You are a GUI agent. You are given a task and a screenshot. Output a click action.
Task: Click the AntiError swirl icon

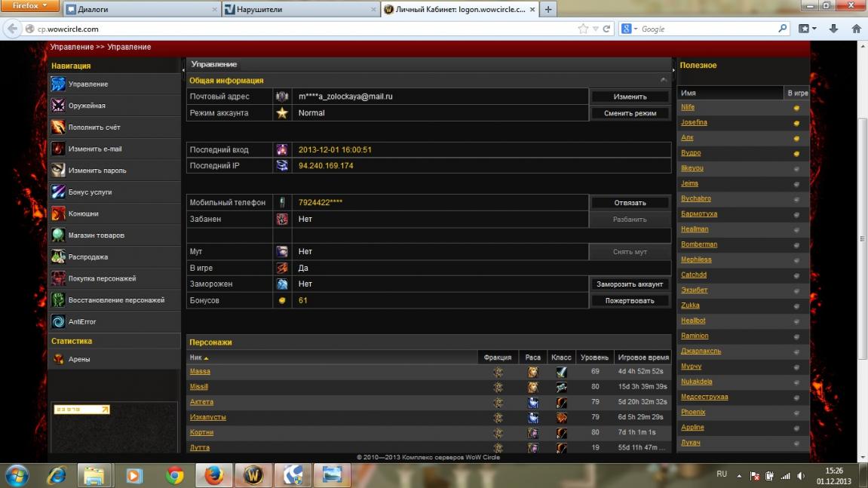click(58, 322)
